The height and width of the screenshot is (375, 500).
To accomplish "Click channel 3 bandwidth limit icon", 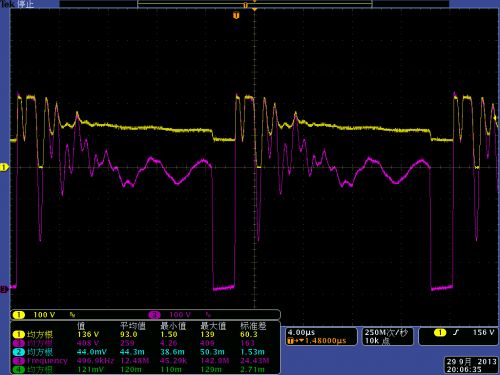I will pyautogui.click(x=208, y=315).
